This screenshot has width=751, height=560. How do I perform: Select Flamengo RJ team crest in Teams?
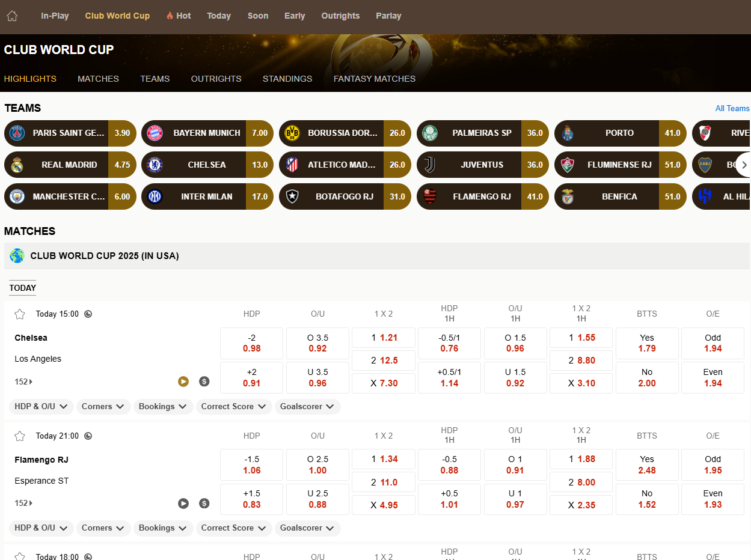point(430,196)
